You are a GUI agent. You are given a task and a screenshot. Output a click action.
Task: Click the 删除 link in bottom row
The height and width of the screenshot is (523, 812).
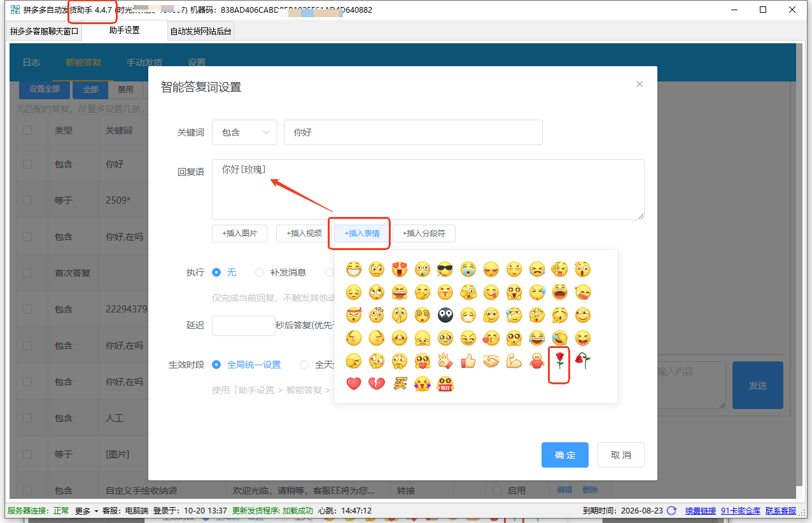(590, 489)
